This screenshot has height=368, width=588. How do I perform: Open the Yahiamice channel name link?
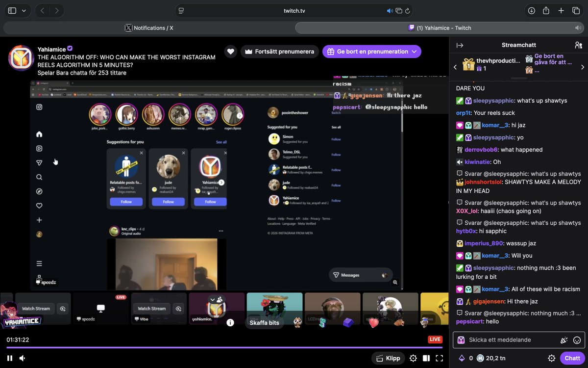coord(51,49)
